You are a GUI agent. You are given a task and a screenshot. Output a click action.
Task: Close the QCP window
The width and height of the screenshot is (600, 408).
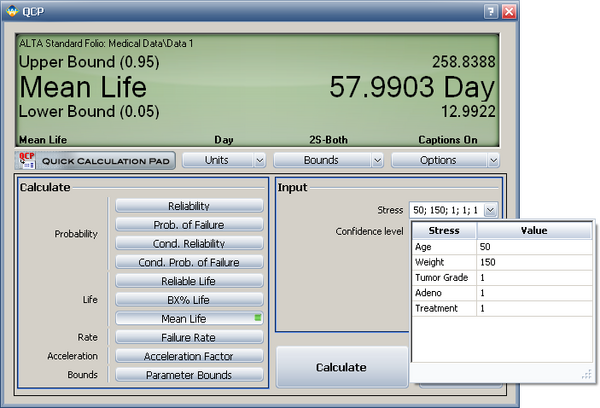[x=509, y=11]
